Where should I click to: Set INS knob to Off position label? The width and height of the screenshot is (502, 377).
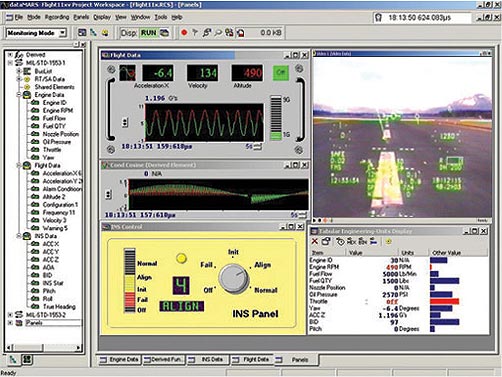click(x=208, y=290)
